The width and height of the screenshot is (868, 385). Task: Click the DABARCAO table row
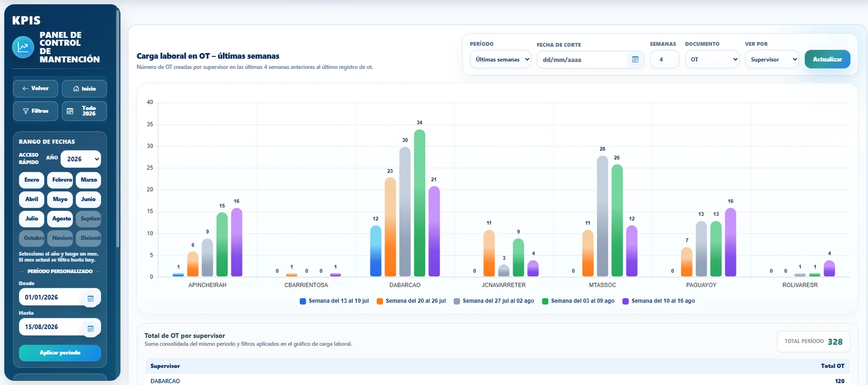pos(497,381)
